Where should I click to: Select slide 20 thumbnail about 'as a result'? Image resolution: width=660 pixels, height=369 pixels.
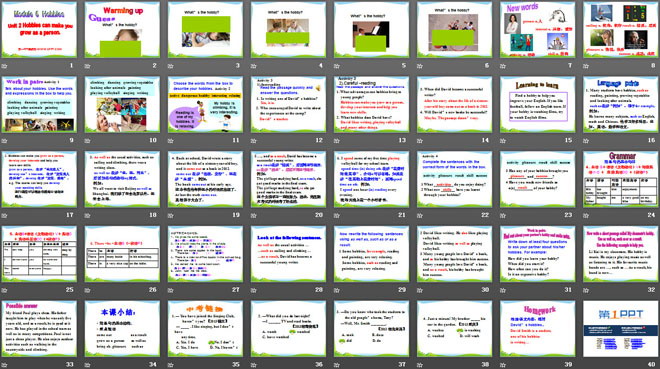288,179
